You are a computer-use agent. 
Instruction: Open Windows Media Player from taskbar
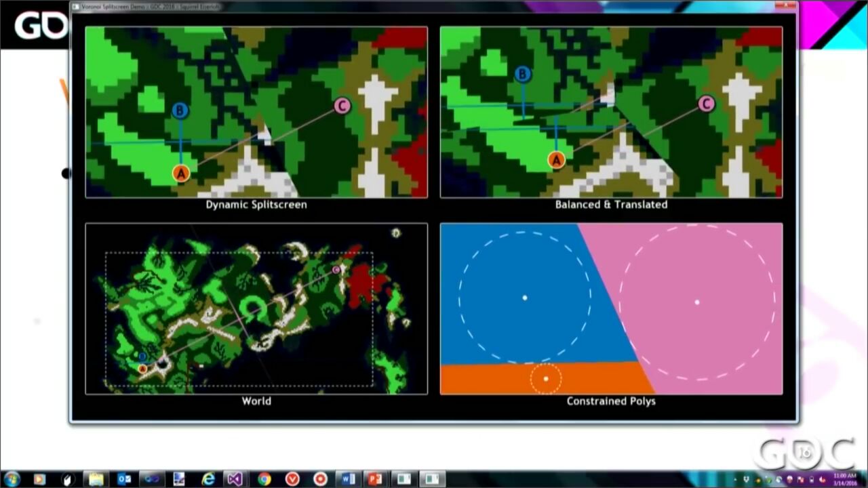coord(39,479)
